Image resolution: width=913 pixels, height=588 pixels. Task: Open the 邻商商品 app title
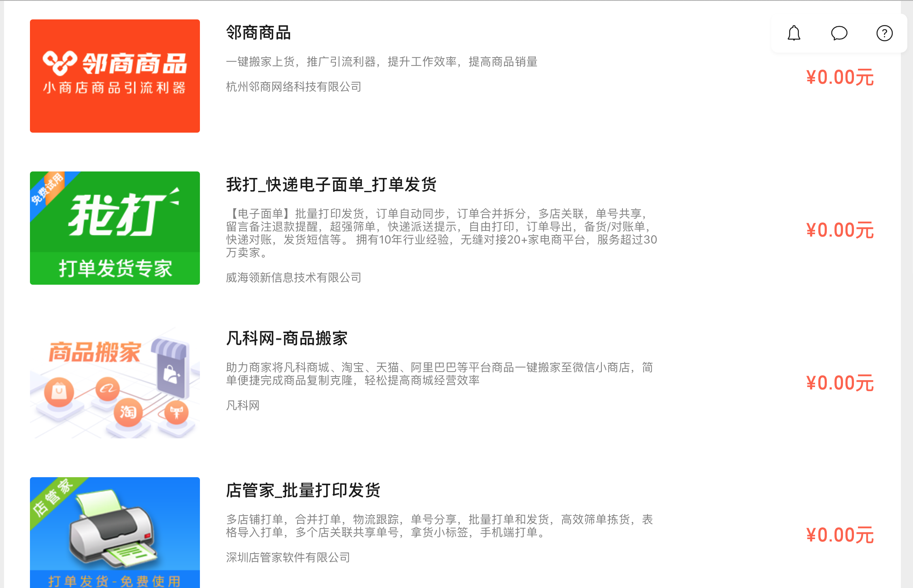click(x=258, y=33)
